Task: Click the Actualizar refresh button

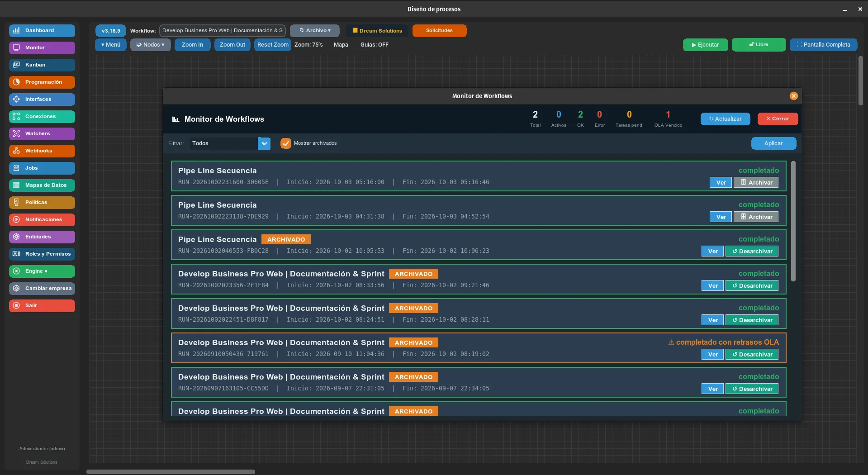Action: pyautogui.click(x=725, y=119)
